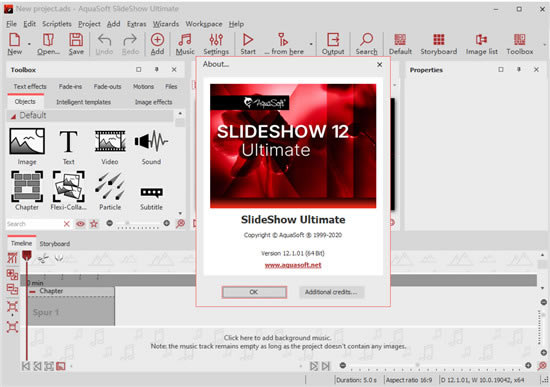
Task: Open the Workspace menu
Action: [x=204, y=24]
